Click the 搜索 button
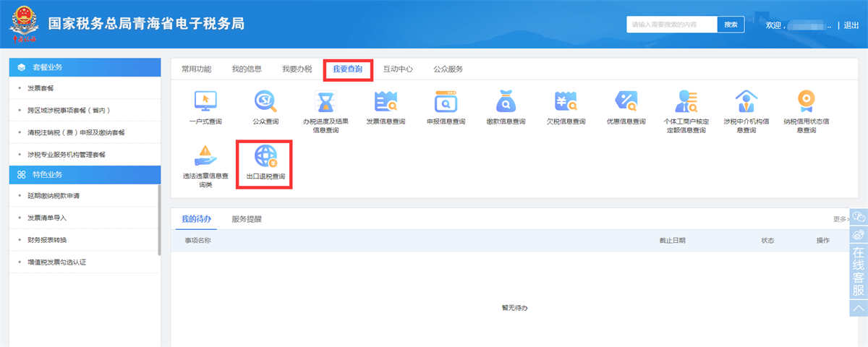868x347 pixels. point(731,25)
